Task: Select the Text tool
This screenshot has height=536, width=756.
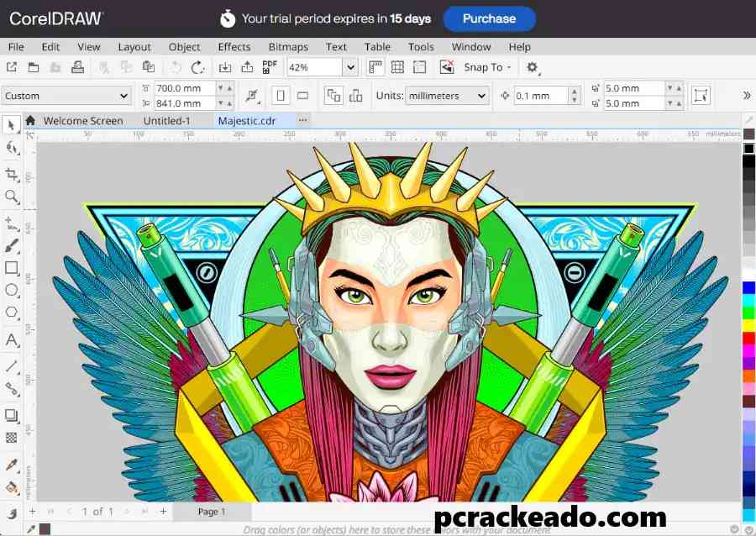Action: point(12,340)
